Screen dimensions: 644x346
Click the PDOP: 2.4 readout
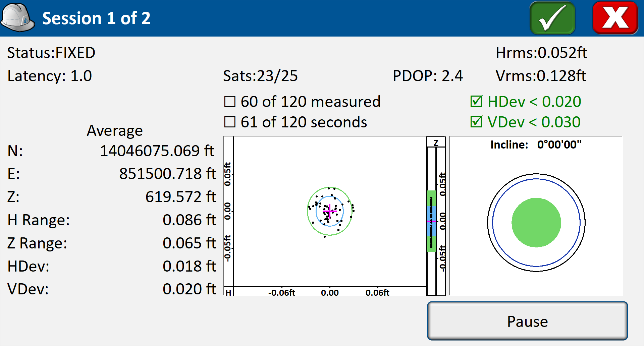click(x=428, y=76)
